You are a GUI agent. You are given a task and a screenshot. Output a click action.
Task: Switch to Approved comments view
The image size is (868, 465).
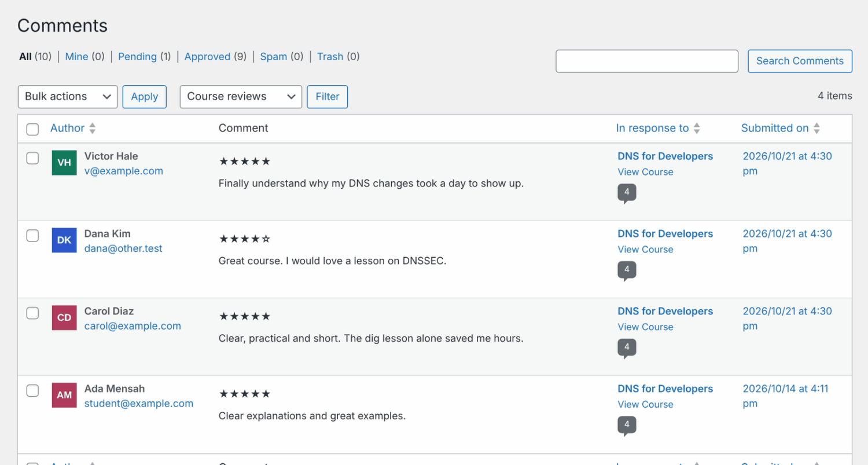pos(215,57)
